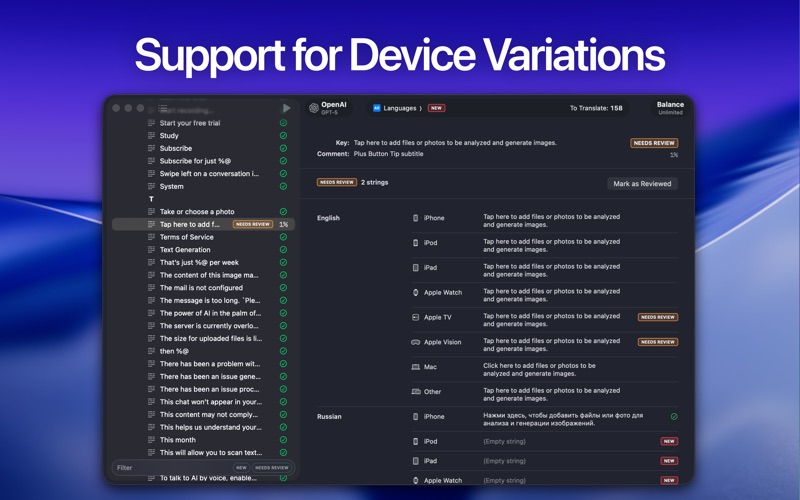Select the 'System' string row
Image resolution: width=800 pixels, height=500 pixels.
203,187
